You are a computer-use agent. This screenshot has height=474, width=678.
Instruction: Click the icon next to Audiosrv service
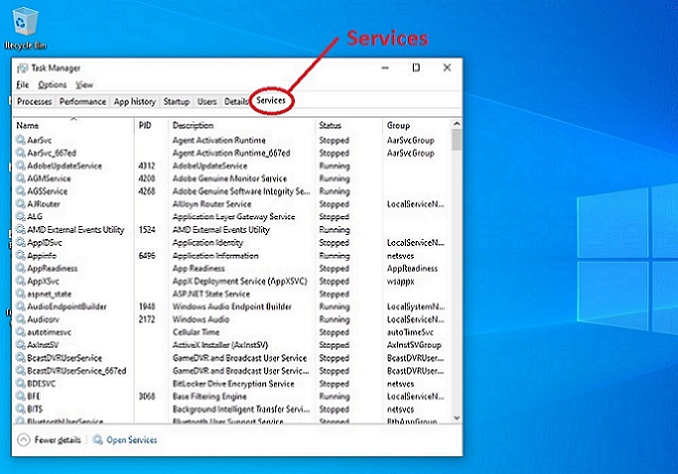20,319
